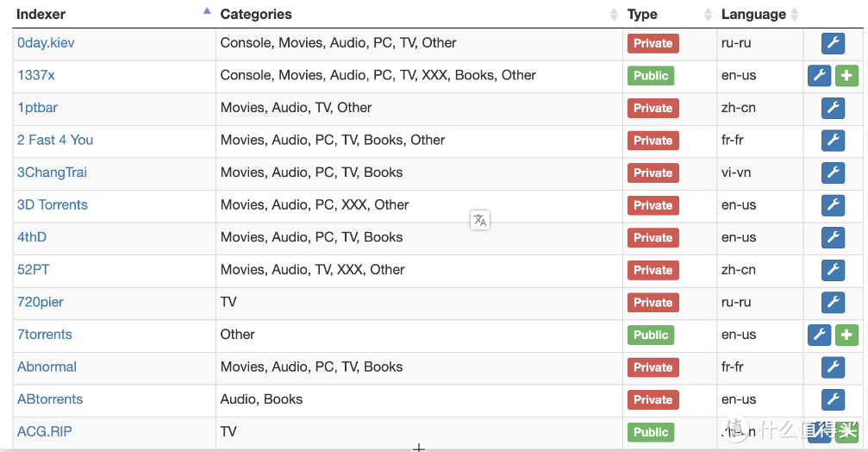Open the 2 Fast 4 You link

[55, 140]
